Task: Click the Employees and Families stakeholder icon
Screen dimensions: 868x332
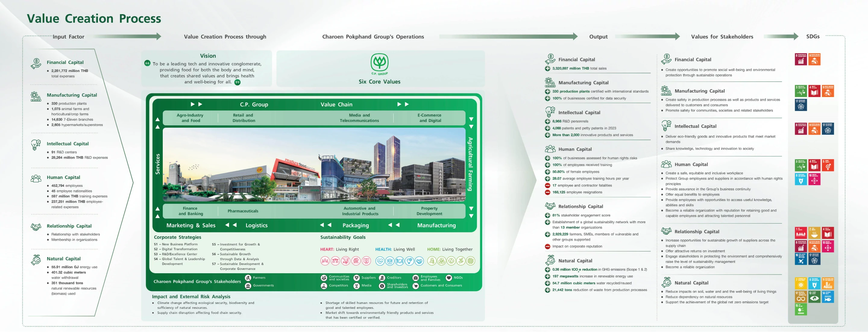Action: pos(416,278)
